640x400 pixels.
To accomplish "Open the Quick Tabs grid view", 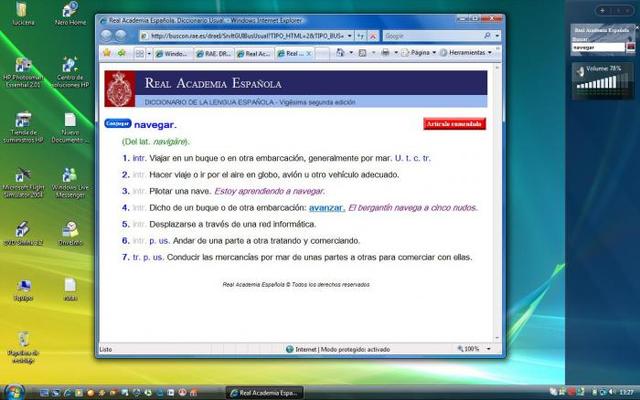I will [140, 53].
